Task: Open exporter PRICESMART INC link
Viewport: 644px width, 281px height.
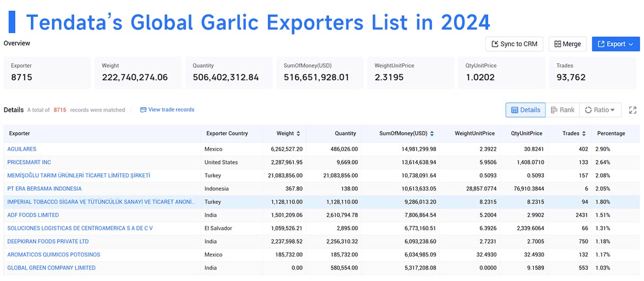Action: coord(29,162)
